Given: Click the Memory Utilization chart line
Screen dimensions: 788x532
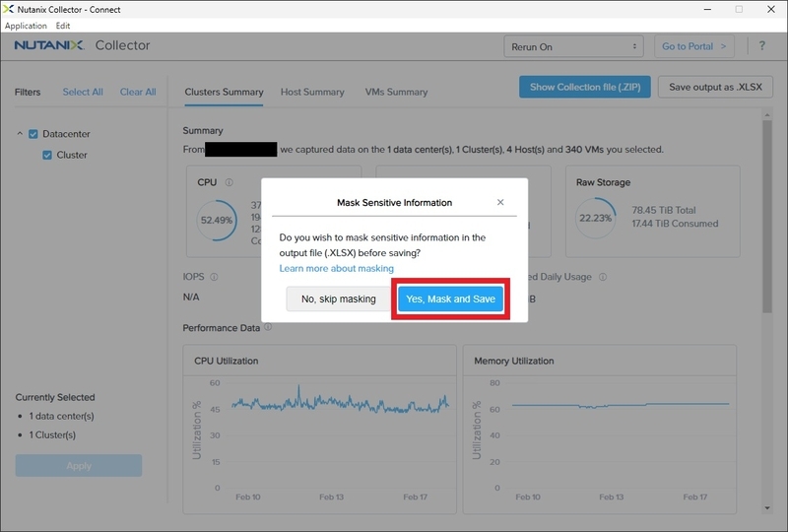Looking at the screenshot, I should coord(621,405).
